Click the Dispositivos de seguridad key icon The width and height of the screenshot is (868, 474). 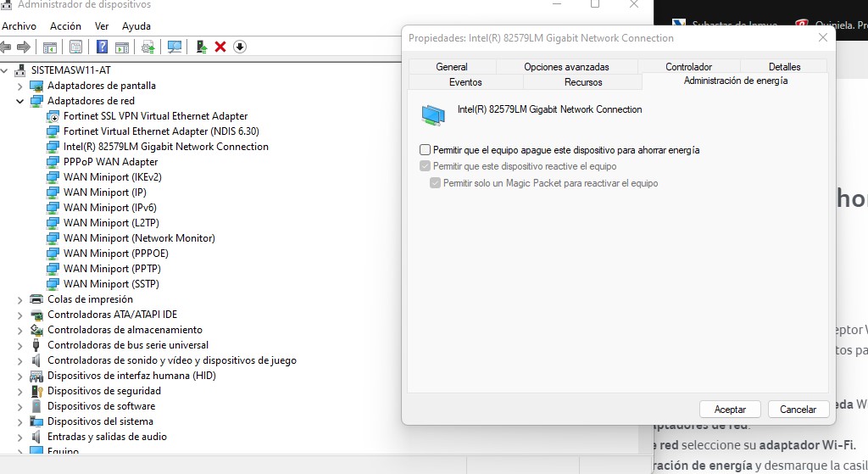point(36,391)
